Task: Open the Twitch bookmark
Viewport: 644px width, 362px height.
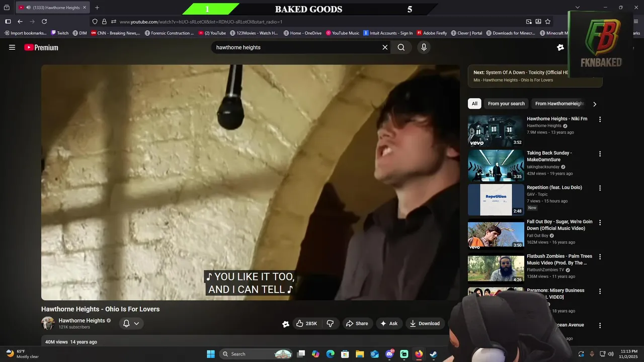Action: [x=60, y=33]
